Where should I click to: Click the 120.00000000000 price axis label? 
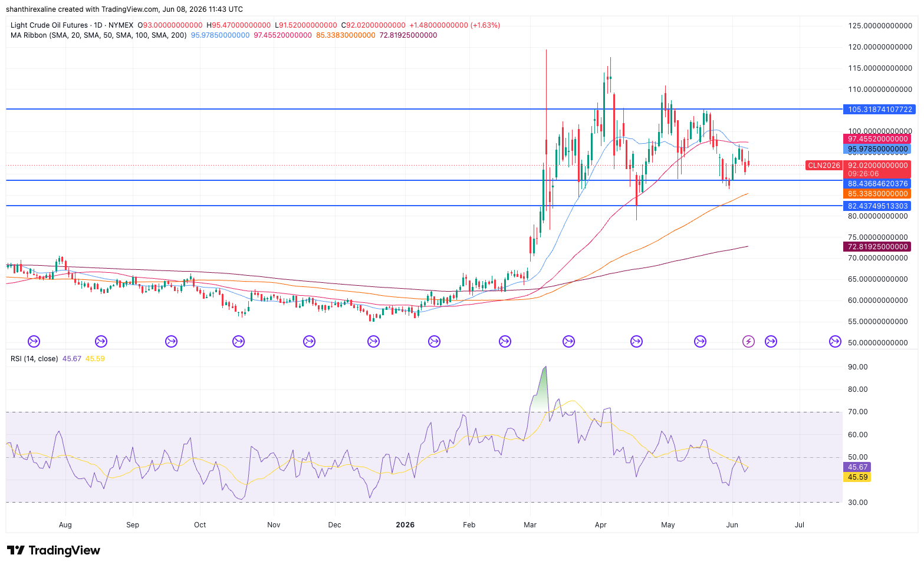click(x=880, y=47)
